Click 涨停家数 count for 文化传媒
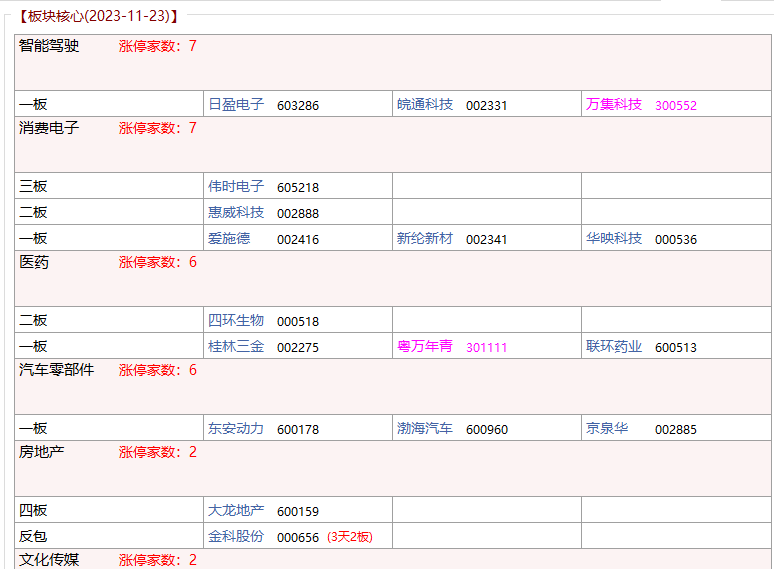This screenshot has width=774, height=569. pyautogui.click(x=157, y=560)
